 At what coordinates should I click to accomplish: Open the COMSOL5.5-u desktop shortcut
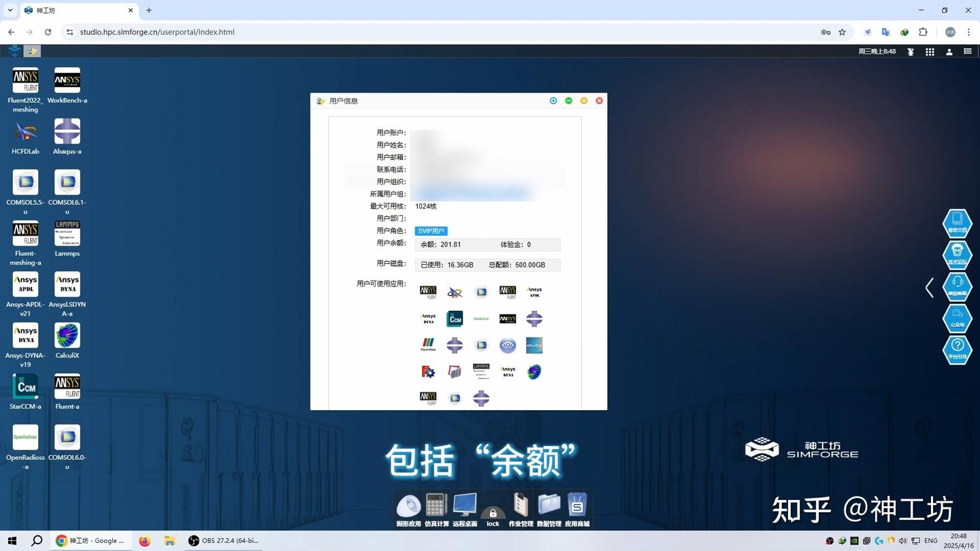(x=25, y=182)
